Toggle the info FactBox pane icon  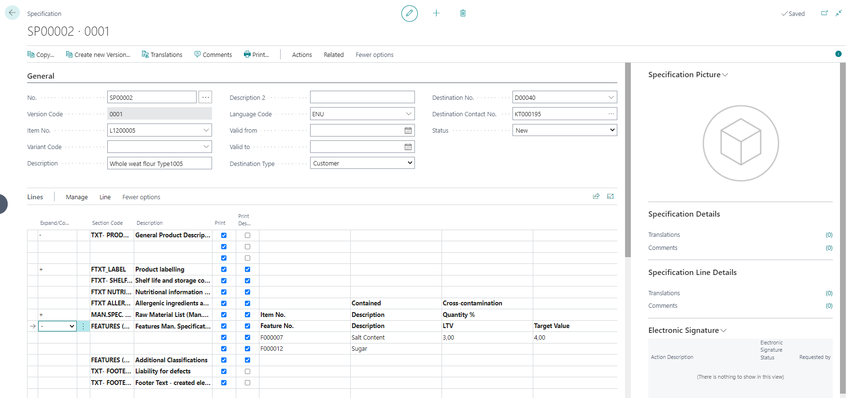[839, 54]
